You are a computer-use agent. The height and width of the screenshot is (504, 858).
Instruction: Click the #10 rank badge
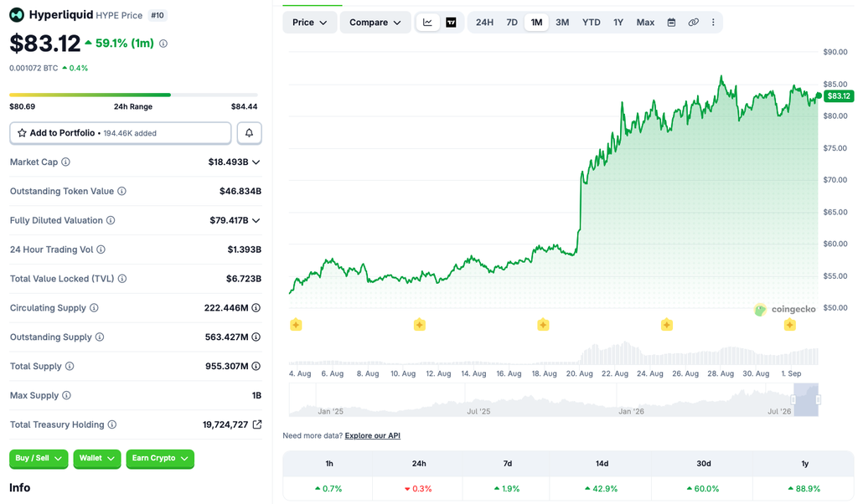click(157, 15)
